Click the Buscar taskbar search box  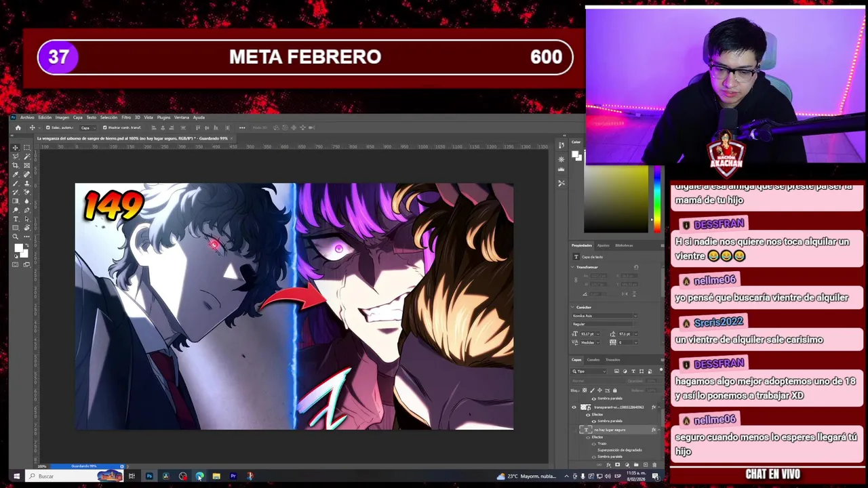coord(73,476)
